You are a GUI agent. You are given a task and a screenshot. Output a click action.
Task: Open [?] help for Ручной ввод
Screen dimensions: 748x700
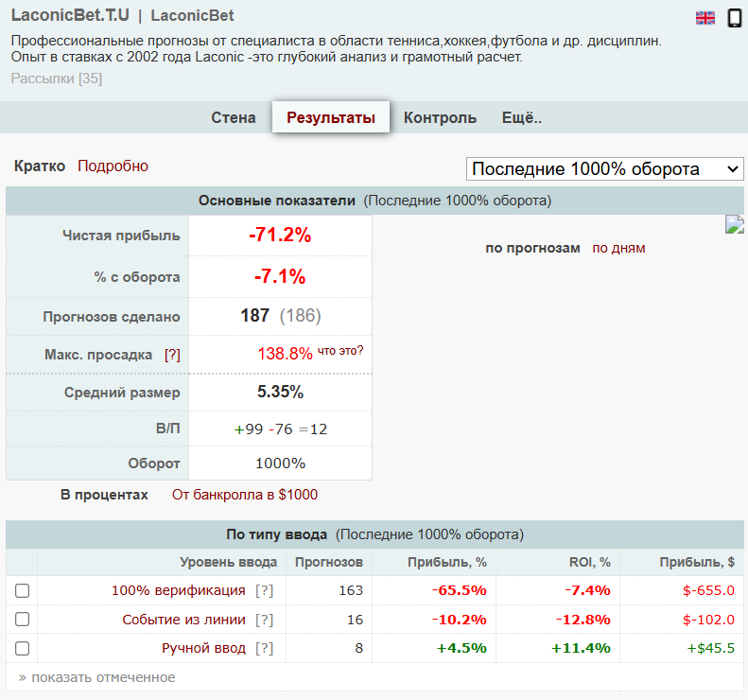(265, 648)
